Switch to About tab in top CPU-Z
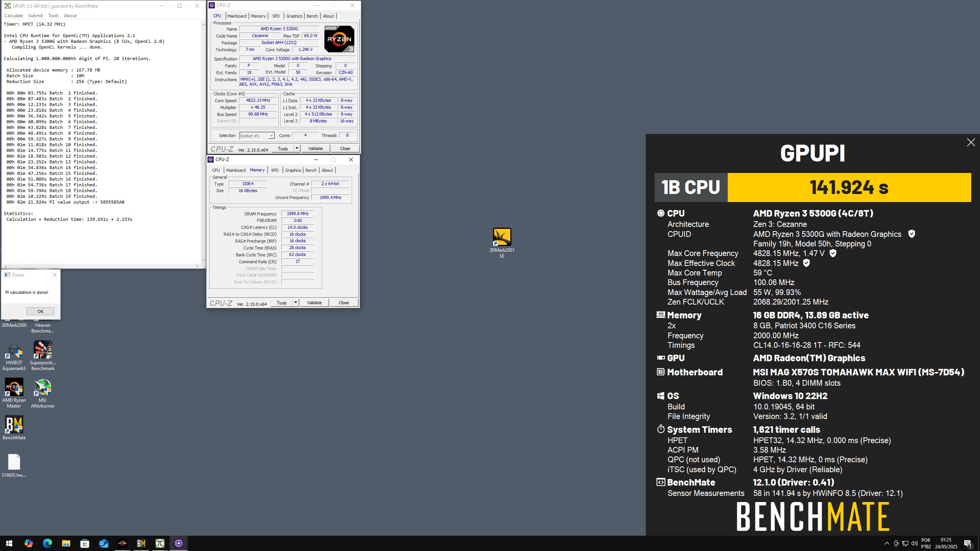The height and width of the screenshot is (551, 980). [x=328, y=16]
